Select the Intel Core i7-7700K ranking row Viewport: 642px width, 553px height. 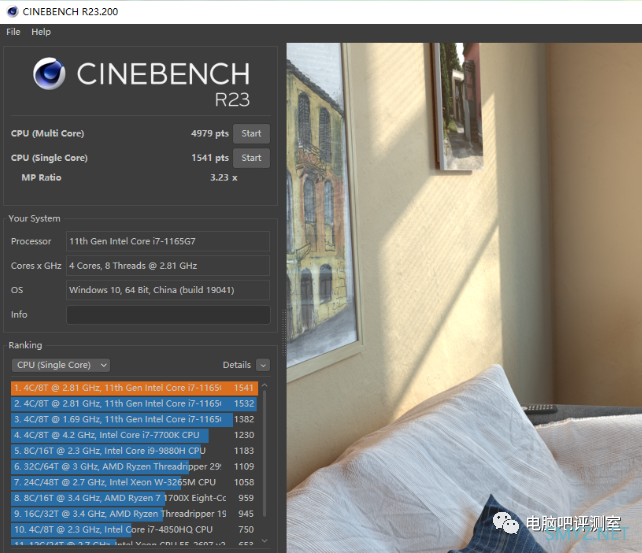pos(134,435)
